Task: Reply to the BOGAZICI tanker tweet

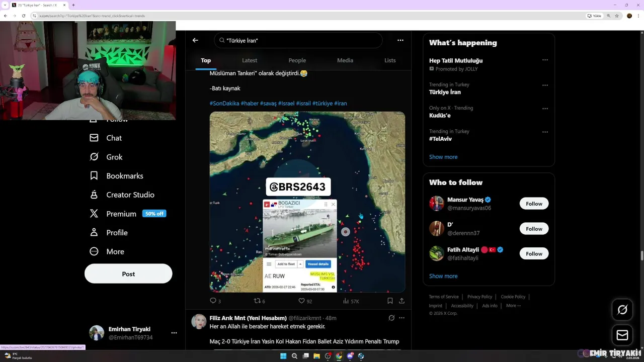Action: (x=215, y=301)
